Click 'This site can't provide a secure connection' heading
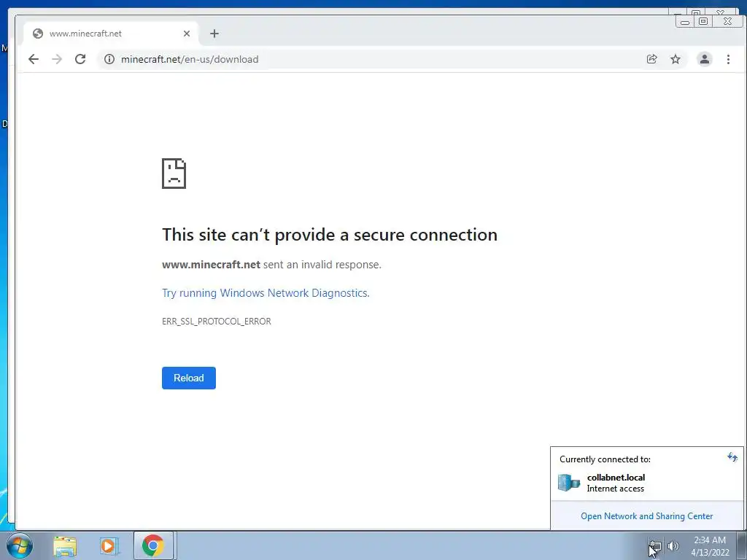The image size is (747, 560). click(x=330, y=235)
